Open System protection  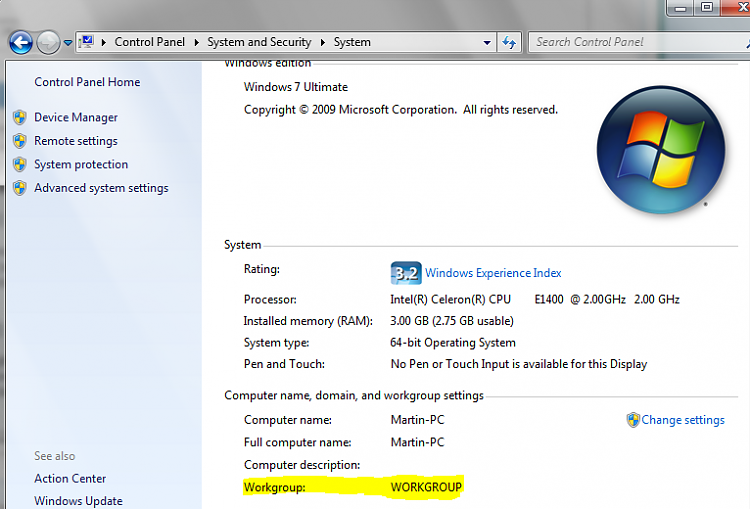coord(81,165)
